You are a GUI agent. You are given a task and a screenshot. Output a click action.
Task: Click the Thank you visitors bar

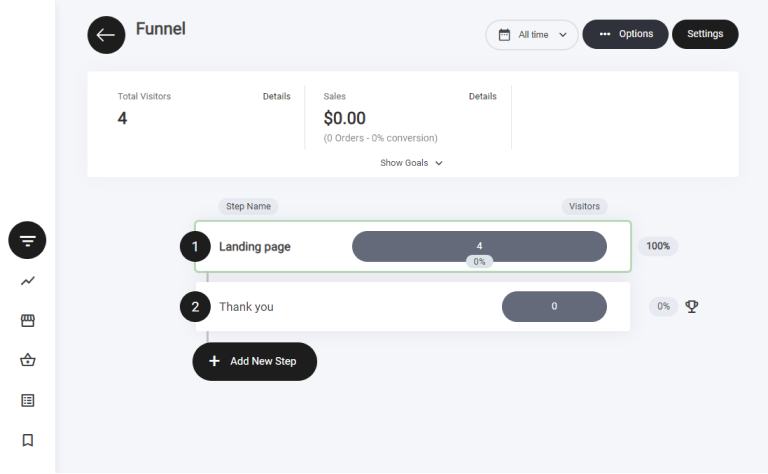click(554, 306)
